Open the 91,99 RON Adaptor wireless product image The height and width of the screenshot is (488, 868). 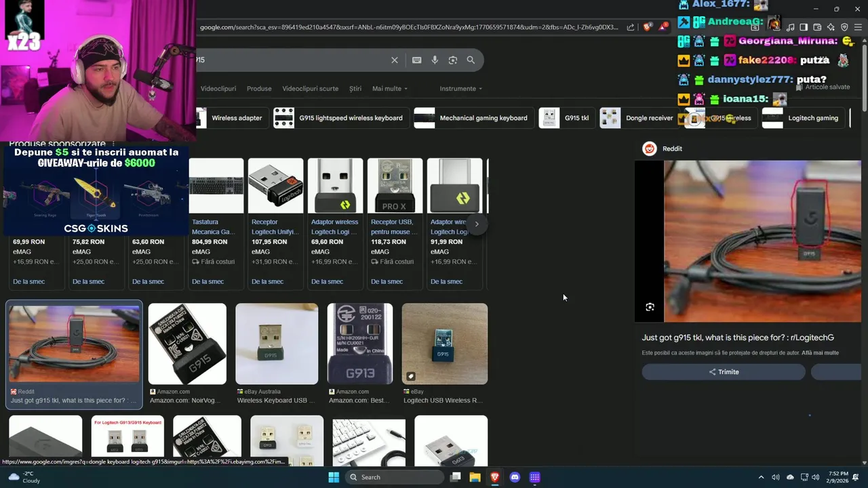coord(454,186)
